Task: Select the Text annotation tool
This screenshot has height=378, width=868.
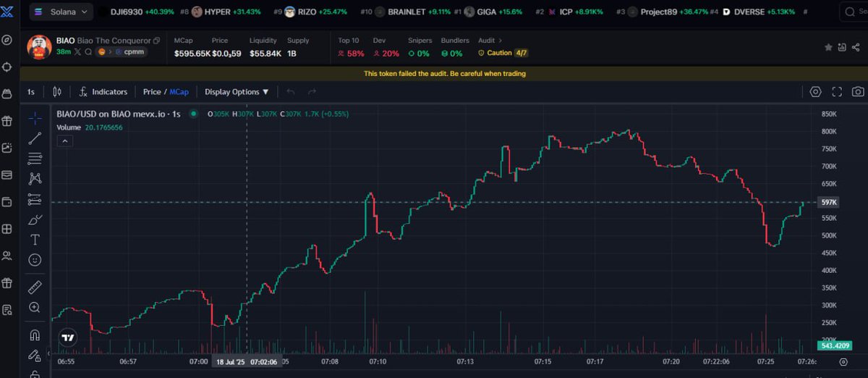Action: click(x=35, y=239)
